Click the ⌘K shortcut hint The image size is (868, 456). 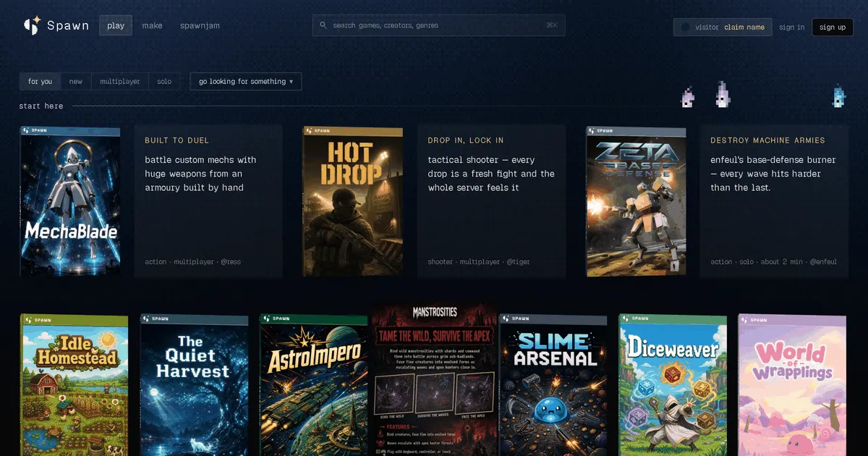click(552, 25)
